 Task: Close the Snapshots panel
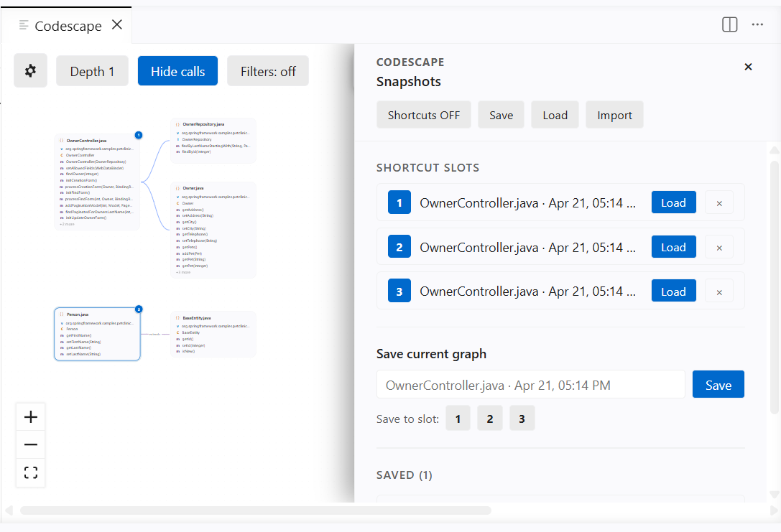[748, 67]
